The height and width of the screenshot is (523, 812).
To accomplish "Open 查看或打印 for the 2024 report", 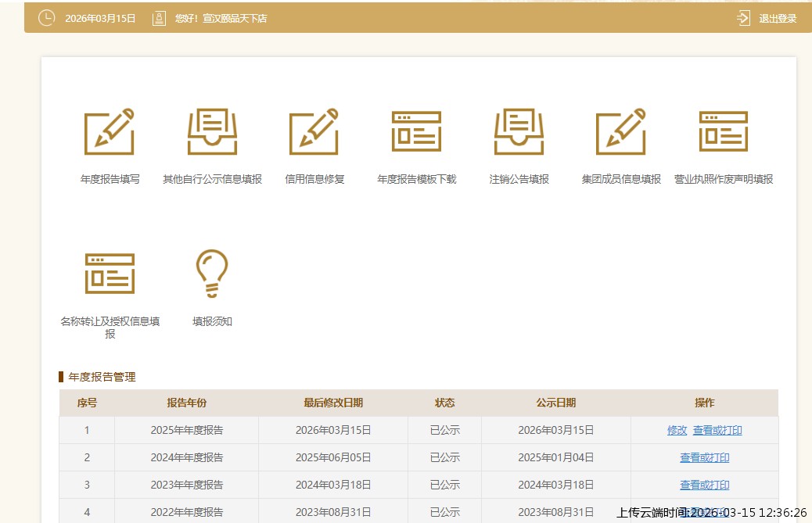I will coord(703,457).
